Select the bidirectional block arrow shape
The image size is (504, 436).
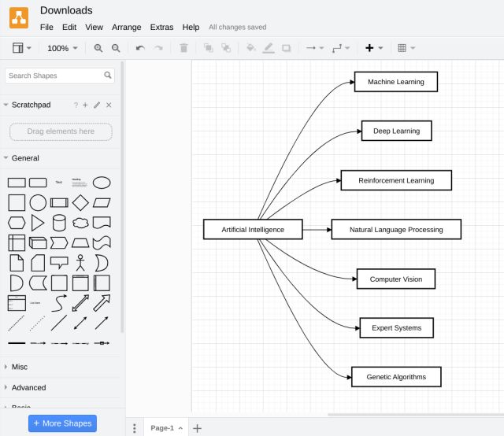pos(80,303)
